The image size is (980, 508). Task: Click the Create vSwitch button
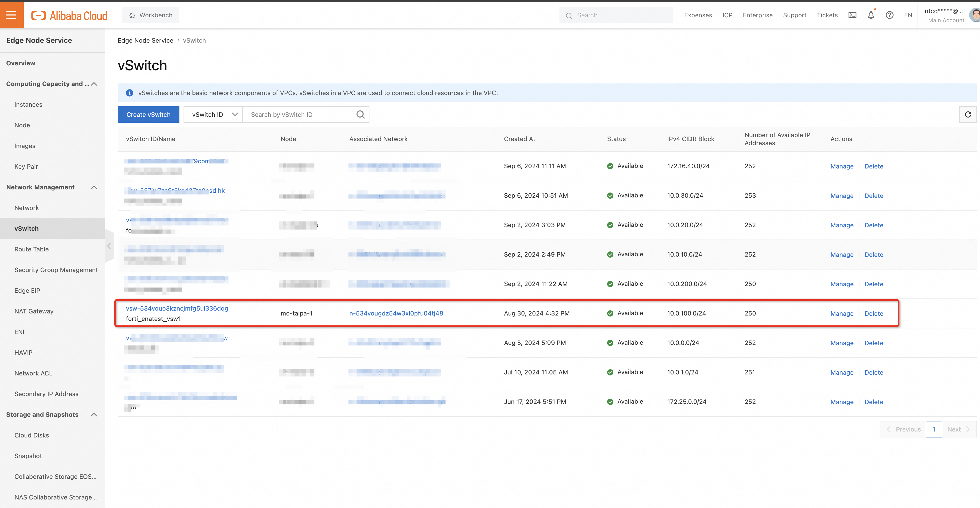(148, 115)
